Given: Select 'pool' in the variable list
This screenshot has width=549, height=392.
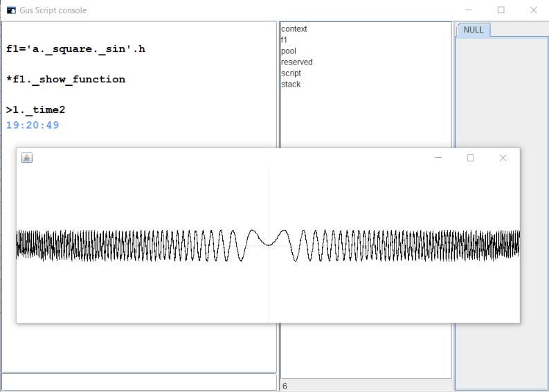Looking at the screenshot, I should [x=289, y=51].
